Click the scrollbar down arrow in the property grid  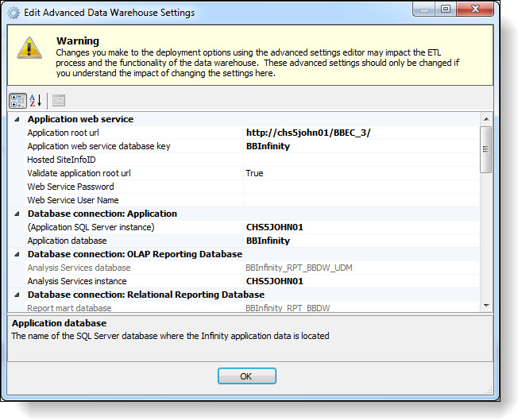point(486,306)
